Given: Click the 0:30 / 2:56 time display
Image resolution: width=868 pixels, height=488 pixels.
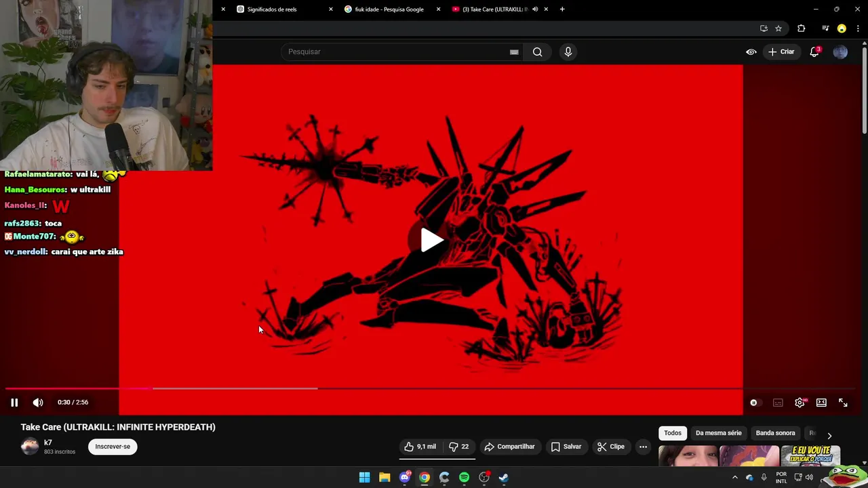Looking at the screenshot, I should (73, 403).
